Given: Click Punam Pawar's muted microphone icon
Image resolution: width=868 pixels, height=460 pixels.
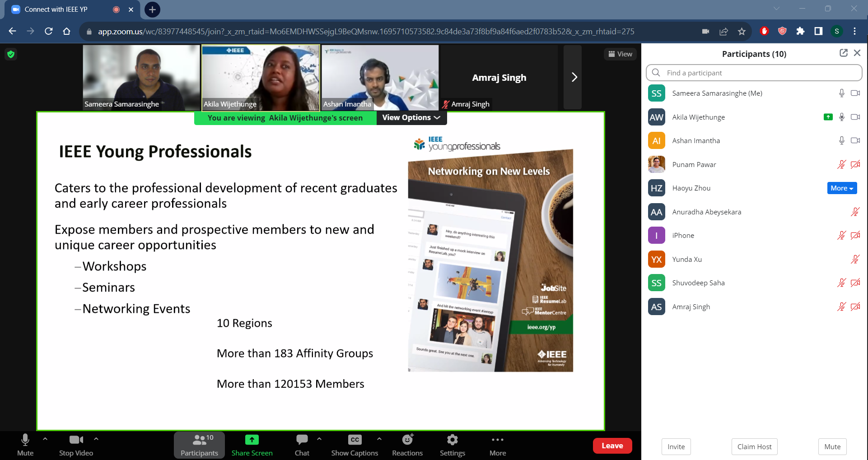Looking at the screenshot, I should point(841,164).
